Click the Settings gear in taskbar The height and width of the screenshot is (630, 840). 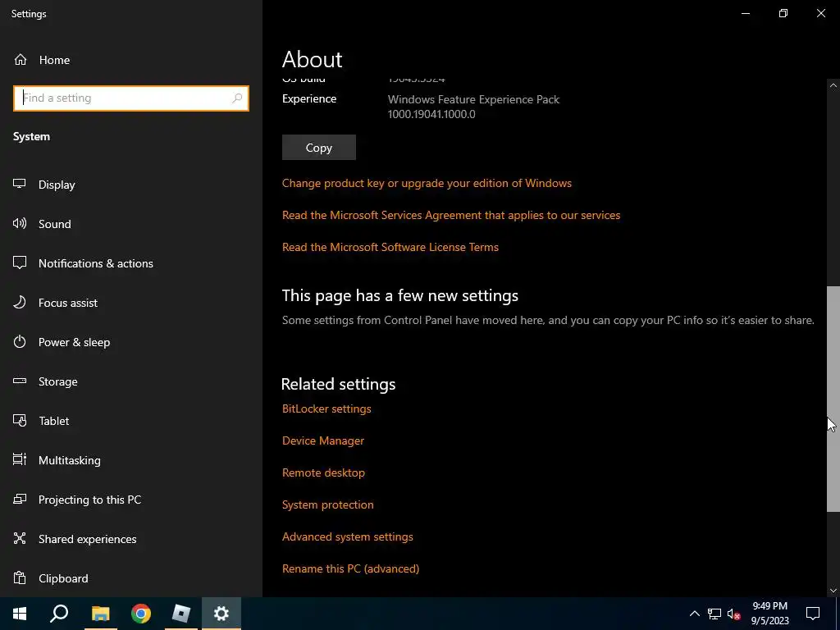221,614
